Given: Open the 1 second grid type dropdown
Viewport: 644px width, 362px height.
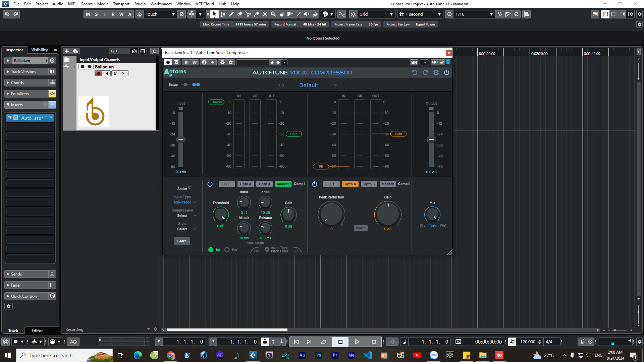Looking at the screenshot, I should click(x=420, y=14).
